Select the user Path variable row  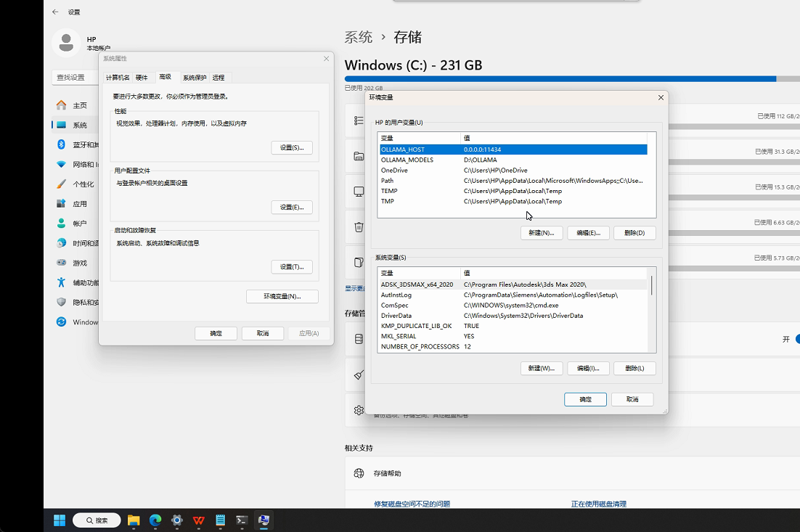513,181
